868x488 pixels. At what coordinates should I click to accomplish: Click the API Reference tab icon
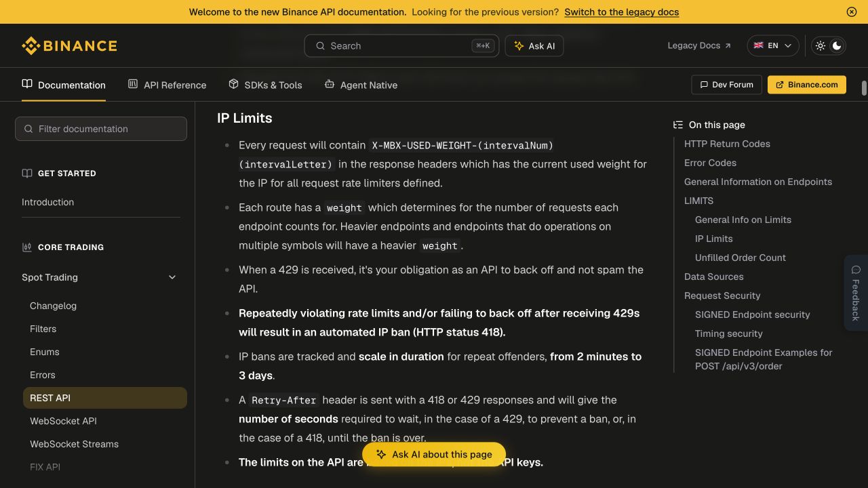click(x=133, y=84)
